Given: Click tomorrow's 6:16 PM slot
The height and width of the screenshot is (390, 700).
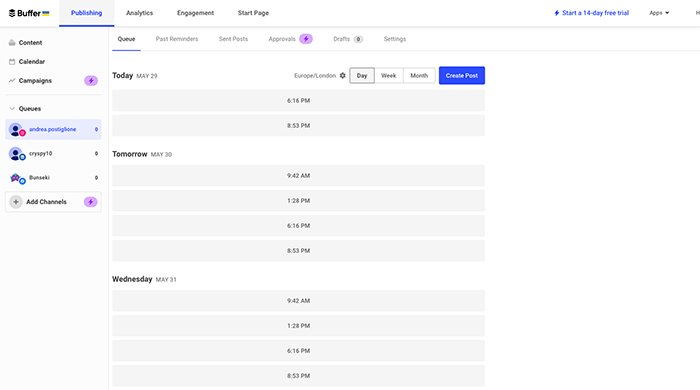Looking at the screenshot, I should pos(298,225).
